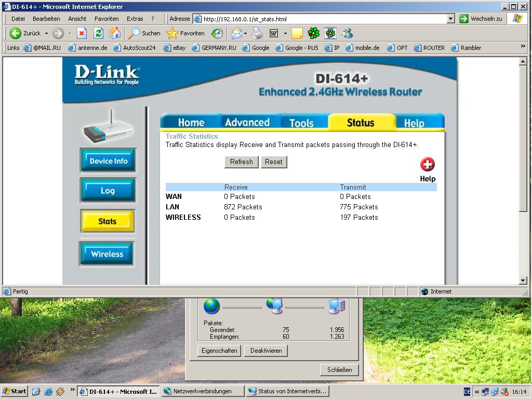The image size is (532, 399).
Task: Expand the address bar dropdown
Action: pos(450,19)
